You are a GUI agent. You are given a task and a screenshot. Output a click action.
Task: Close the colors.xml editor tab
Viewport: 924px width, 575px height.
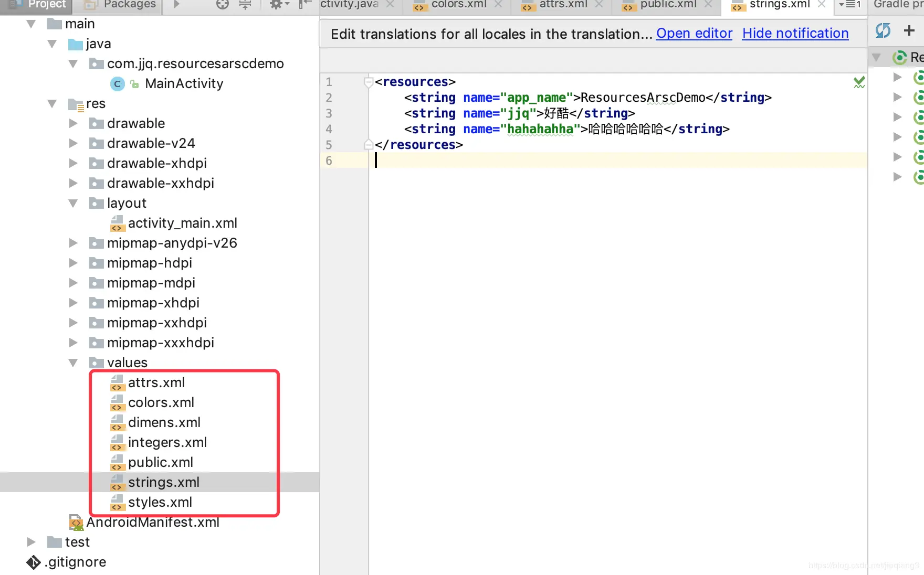pos(498,4)
